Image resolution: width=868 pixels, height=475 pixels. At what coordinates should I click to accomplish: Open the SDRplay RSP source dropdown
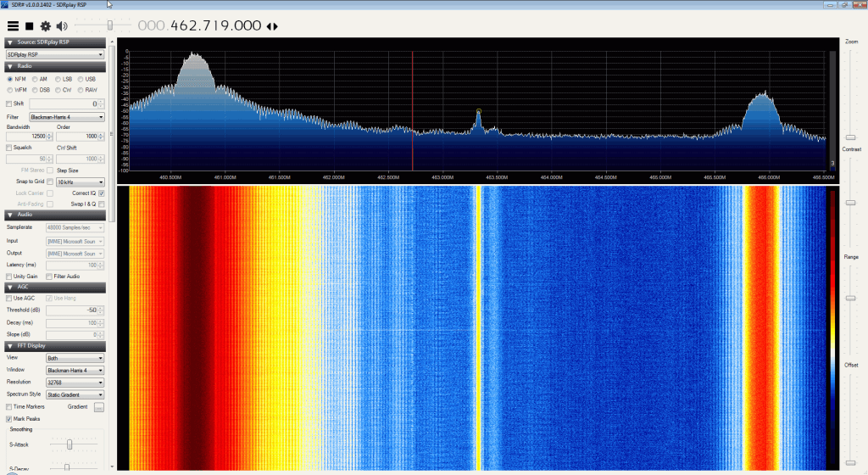[x=54, y=54]
